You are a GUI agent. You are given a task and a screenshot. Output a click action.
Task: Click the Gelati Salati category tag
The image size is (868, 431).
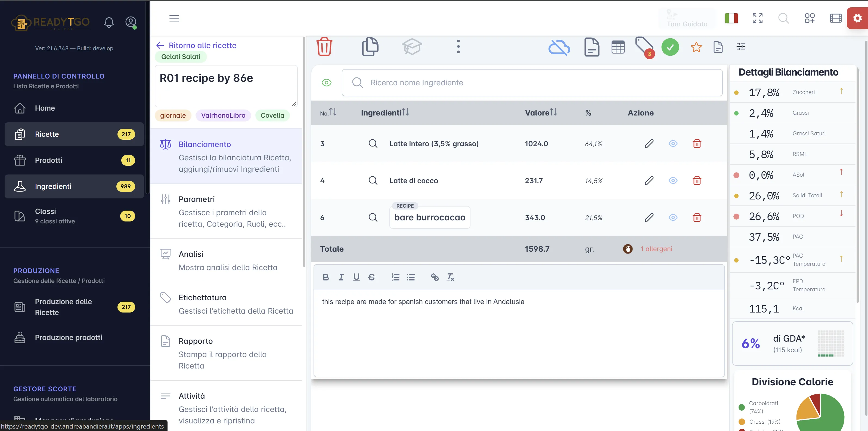(x=181, y=57)
